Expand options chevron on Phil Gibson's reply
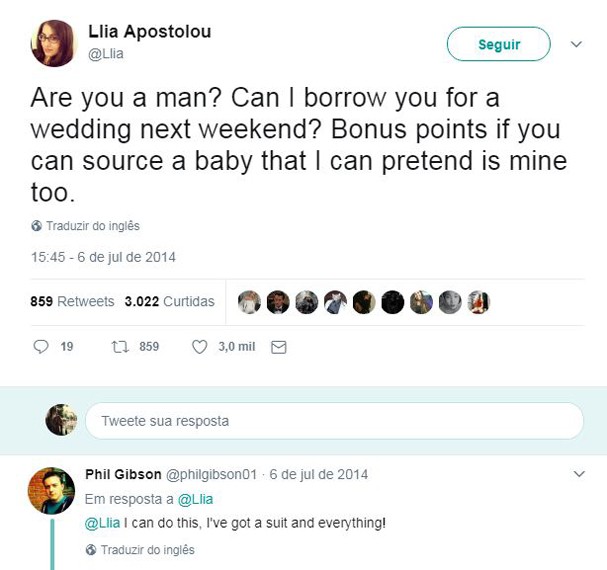Viewport: 607px width, 570px height. [x=579, y=474]
